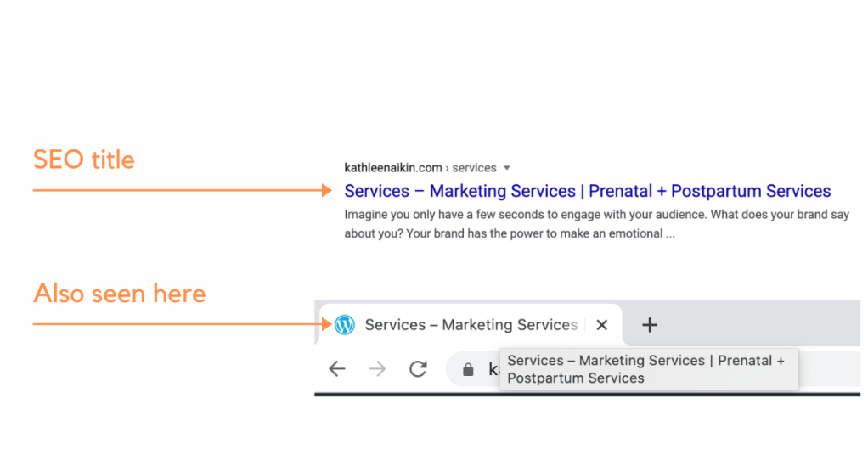Viewport: 868px width, 454px height.
Task: Click the tooltip showing the full page title
Action: [646, 369]
